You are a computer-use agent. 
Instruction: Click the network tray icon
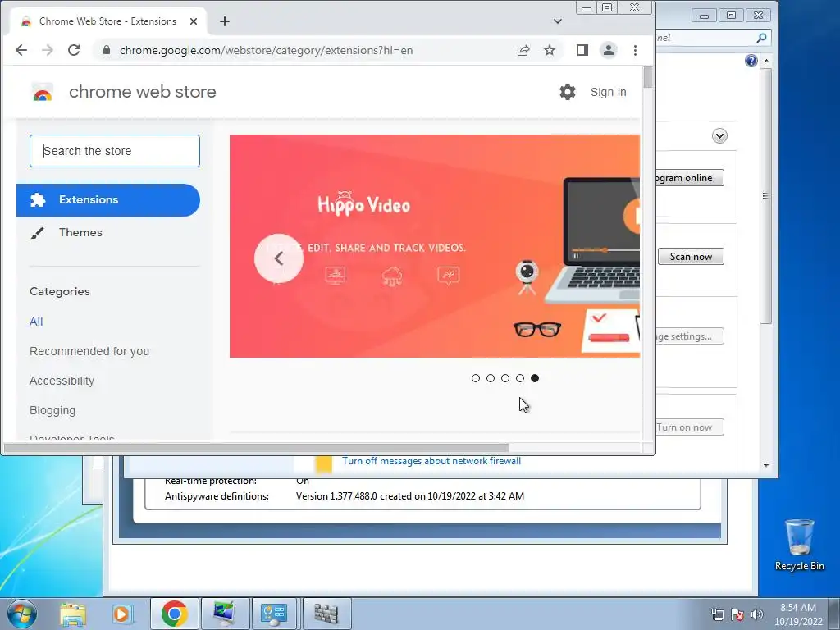717,615
